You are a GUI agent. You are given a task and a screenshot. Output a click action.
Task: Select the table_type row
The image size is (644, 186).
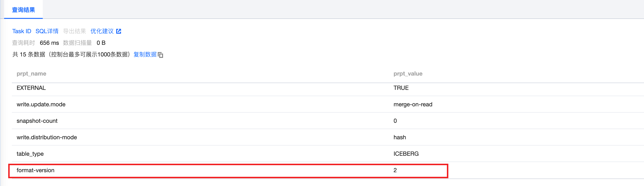click(30, 154)
